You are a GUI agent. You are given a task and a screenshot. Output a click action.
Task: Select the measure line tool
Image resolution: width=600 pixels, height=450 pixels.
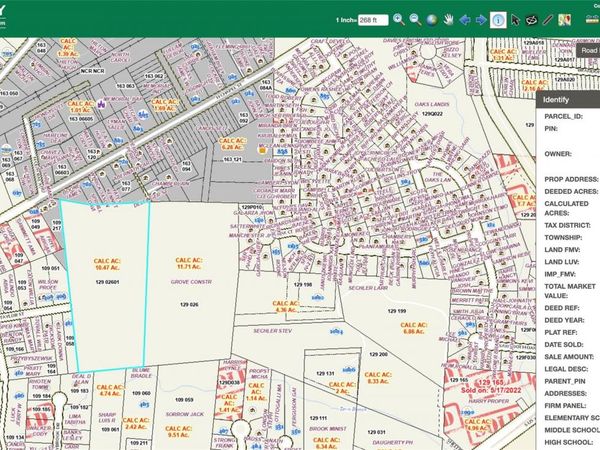(548, 19)
